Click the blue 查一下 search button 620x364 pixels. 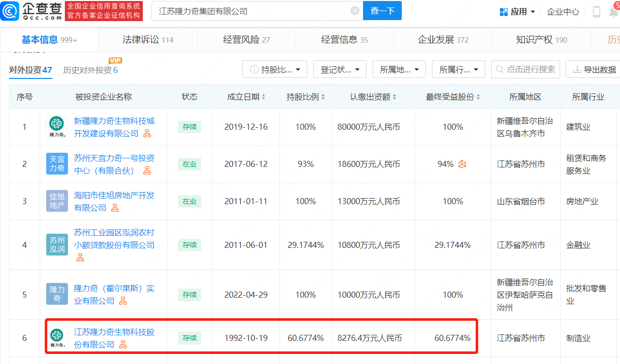pos(382,10)
